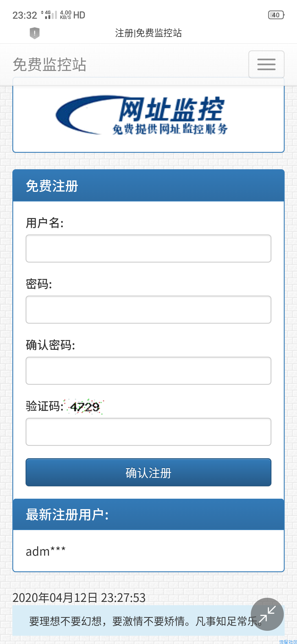Tap the motivational quote banner
Image resolution: width=297 pixels, height=644 pixels.
point(148,621)
